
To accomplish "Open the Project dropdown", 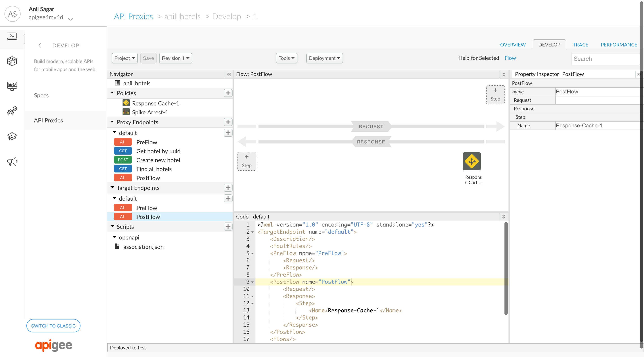I will click(x=125, y=58).
